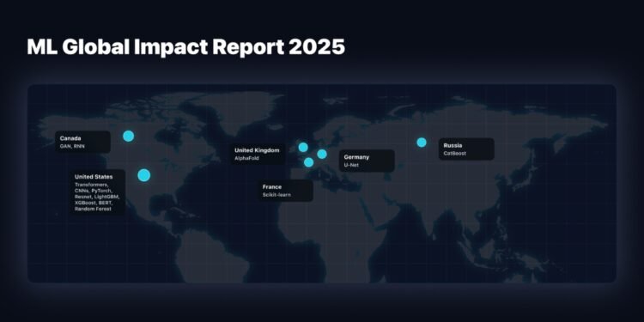
Task: Click the 'Canada' label heading
Action: click(x=70, y=138)
